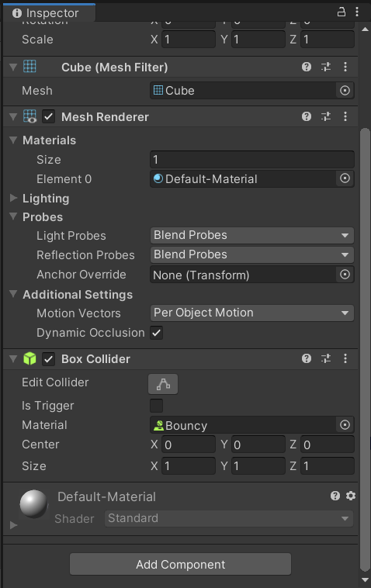
Task: Open Light Probes Blend Probes dropdown
Action: tap(251, 235)
